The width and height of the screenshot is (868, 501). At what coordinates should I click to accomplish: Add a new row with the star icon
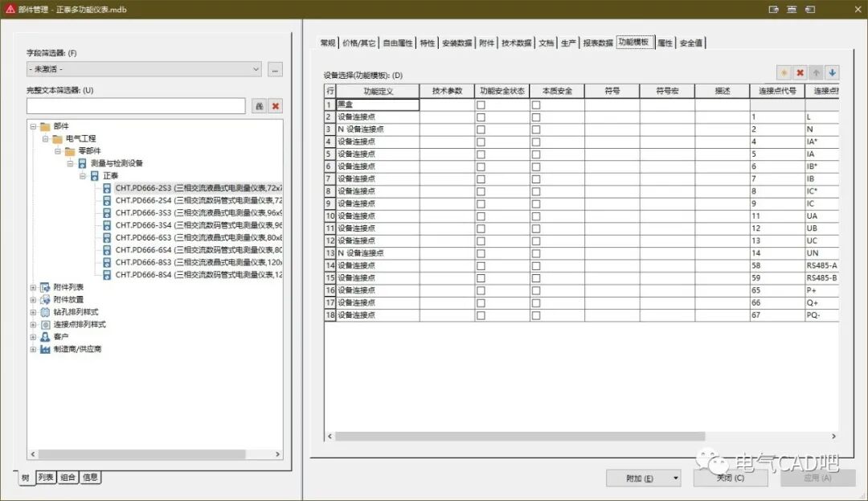pos(784,72)
